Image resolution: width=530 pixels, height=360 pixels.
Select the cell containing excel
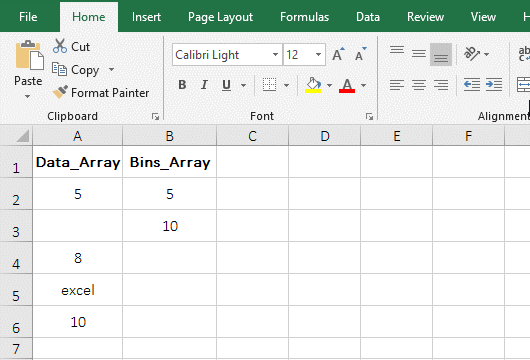[x=78, y=290]
